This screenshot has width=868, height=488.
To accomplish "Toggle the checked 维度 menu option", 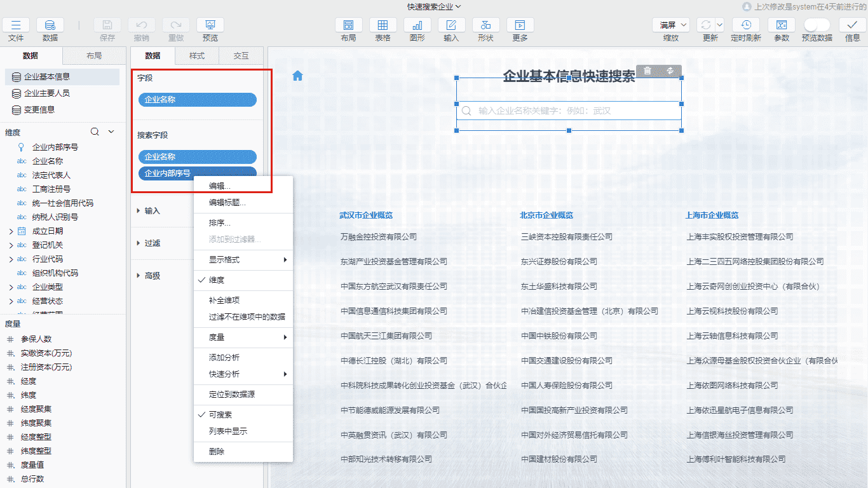I will pyautogui.click(x=217, y=280).
